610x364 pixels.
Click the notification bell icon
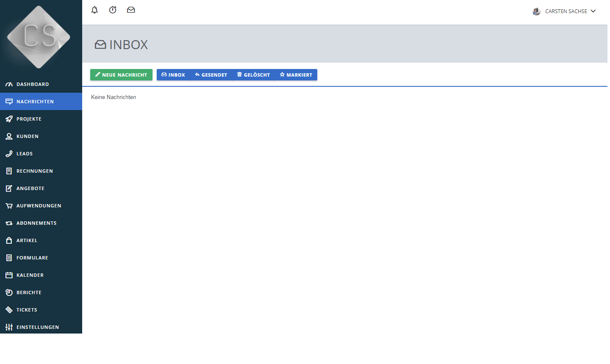(94, 10)
